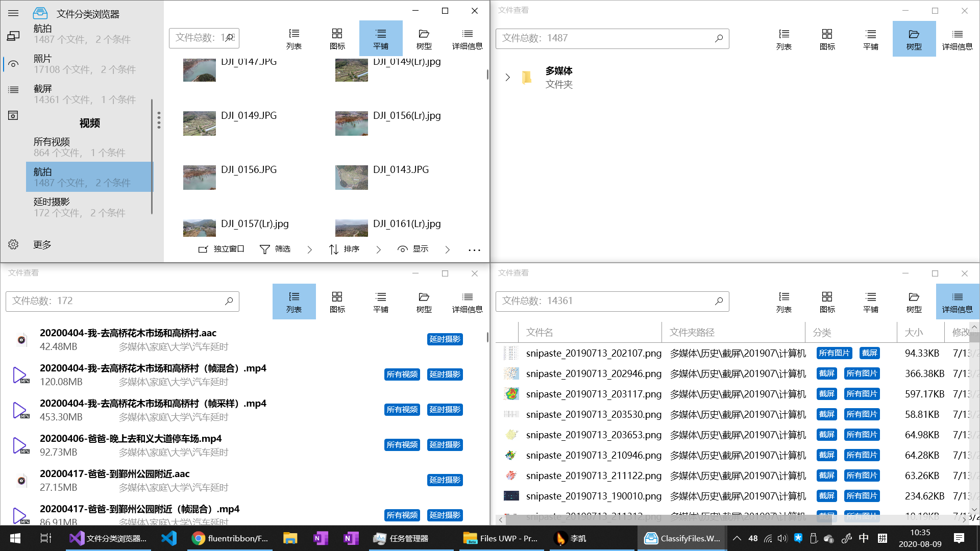Image resolution: width=980 pixels, height=551 pixels.
Task: Toggle the display (显示) eye option
Action: (412, 249)
